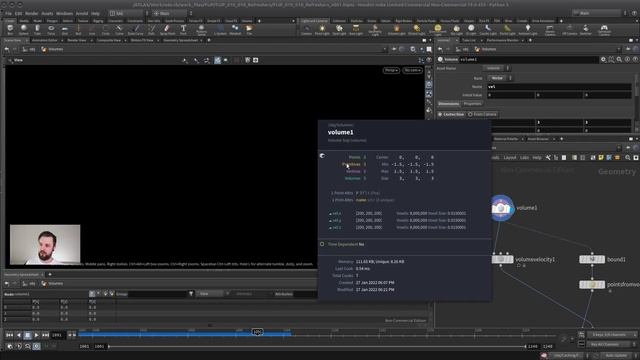
Task: Jump to the last frame
Action: tap(45, 335)
